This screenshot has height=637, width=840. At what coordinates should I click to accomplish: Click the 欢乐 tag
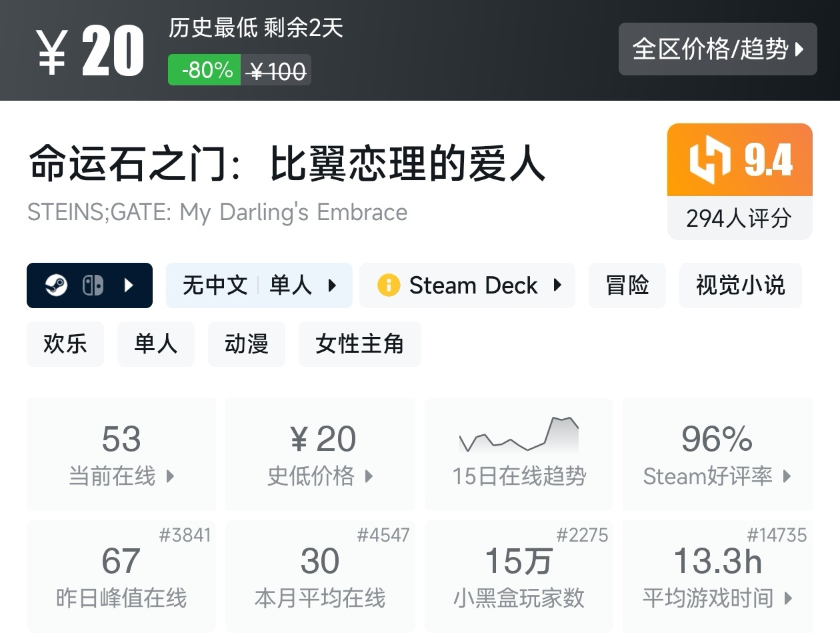[x=65, y=344]
